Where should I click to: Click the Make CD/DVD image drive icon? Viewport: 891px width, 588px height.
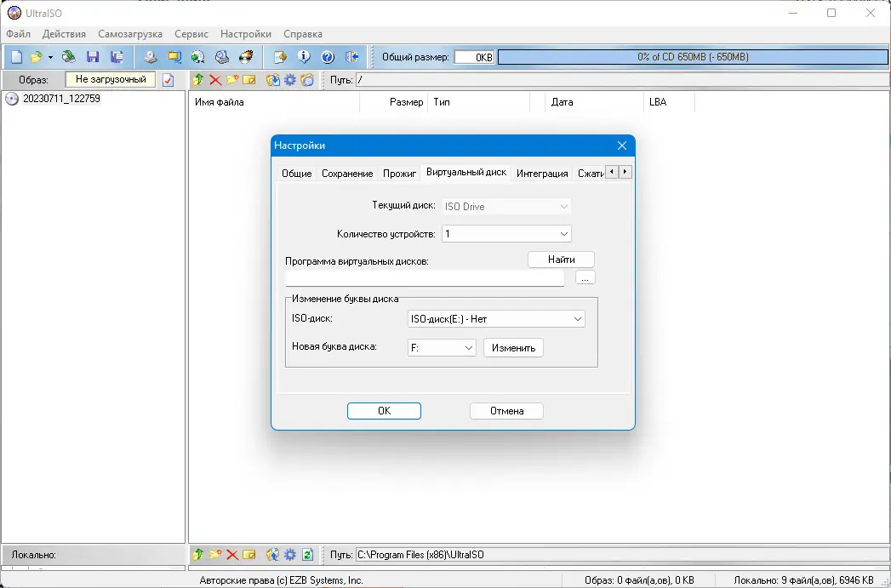150,57
